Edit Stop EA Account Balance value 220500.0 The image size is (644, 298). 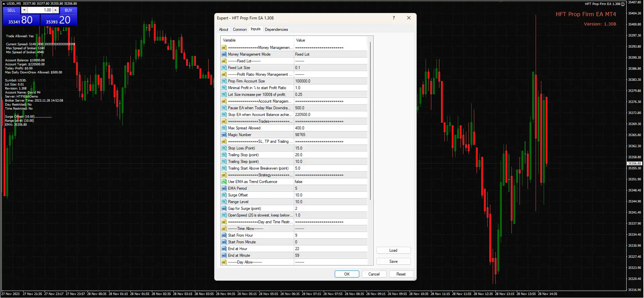pos(331,115)
